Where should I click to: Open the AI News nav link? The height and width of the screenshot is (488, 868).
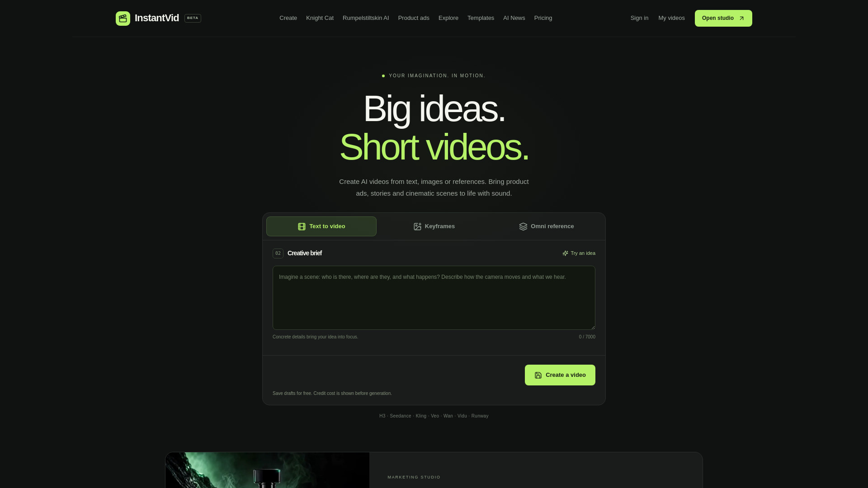[x=514, y=18]
